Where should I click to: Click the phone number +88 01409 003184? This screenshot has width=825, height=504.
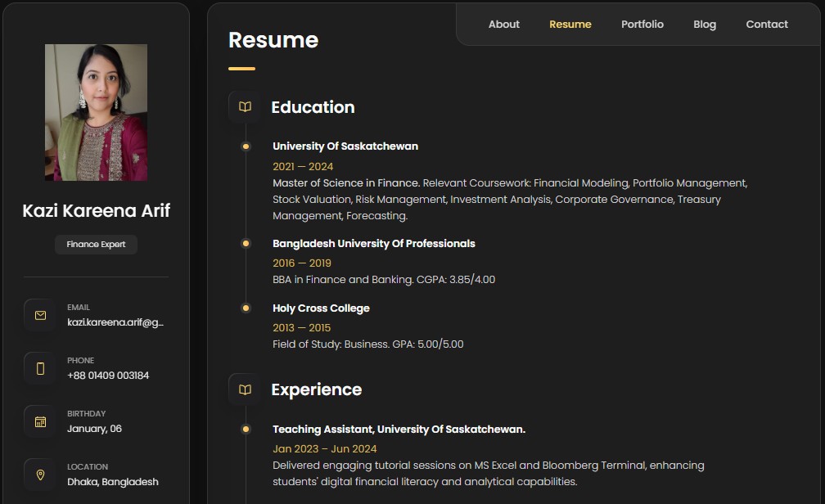pyautogui.click(x=108, y=376)
